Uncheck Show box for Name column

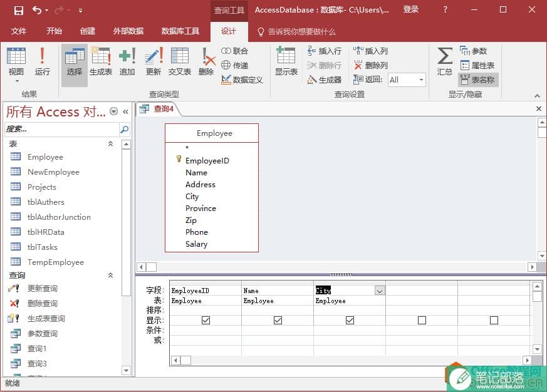[x=278, y=320]
